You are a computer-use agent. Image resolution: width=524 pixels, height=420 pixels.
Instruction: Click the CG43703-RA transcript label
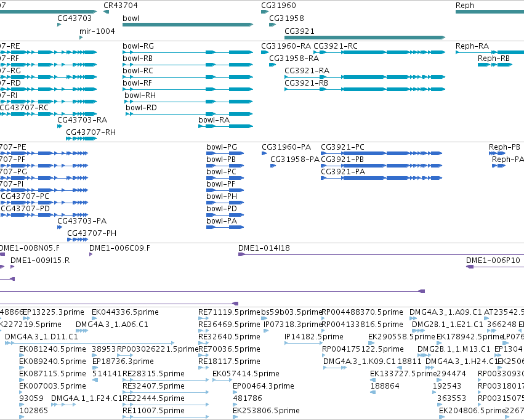pos(83,120)
